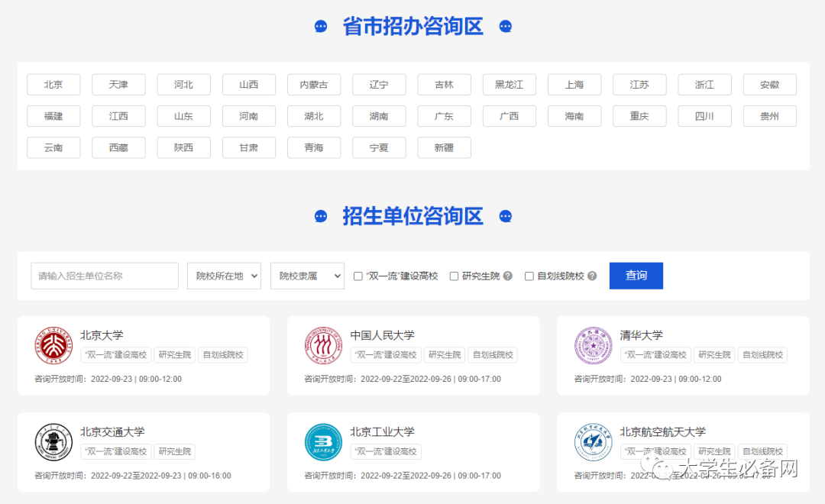Image resolution: width=825 pixels, height=504 pixels.
Task: Select the 河南 province button
Action: (x=249, y=116)
